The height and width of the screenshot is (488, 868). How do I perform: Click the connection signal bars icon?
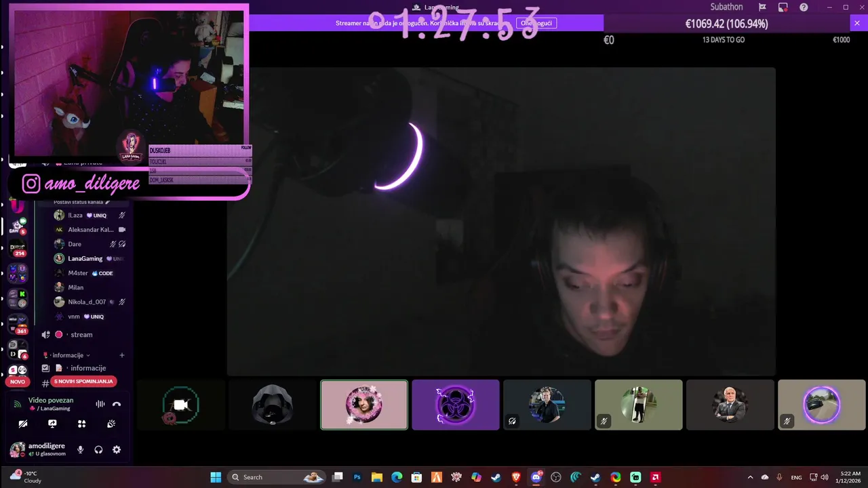18,405
